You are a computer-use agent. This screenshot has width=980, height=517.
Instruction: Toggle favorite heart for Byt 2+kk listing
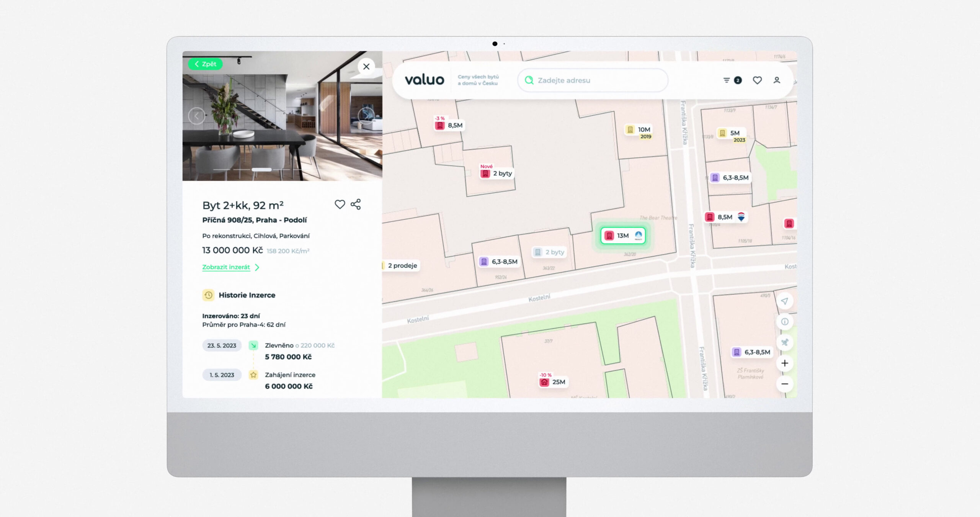coord(340,204)
